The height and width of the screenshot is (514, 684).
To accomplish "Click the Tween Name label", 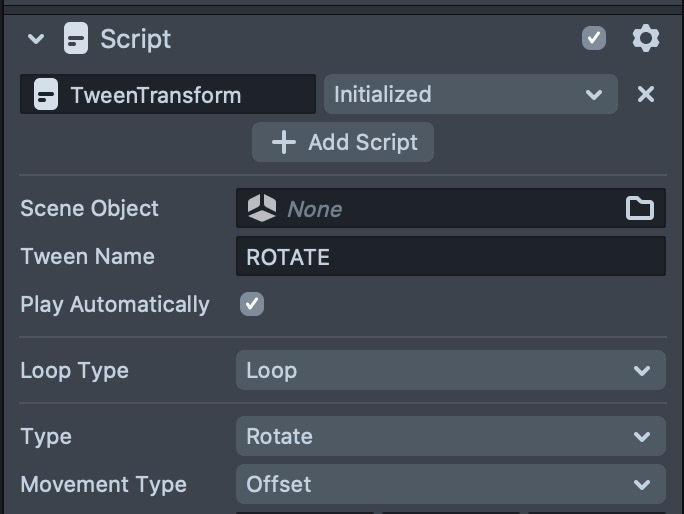I will [87, 256].
